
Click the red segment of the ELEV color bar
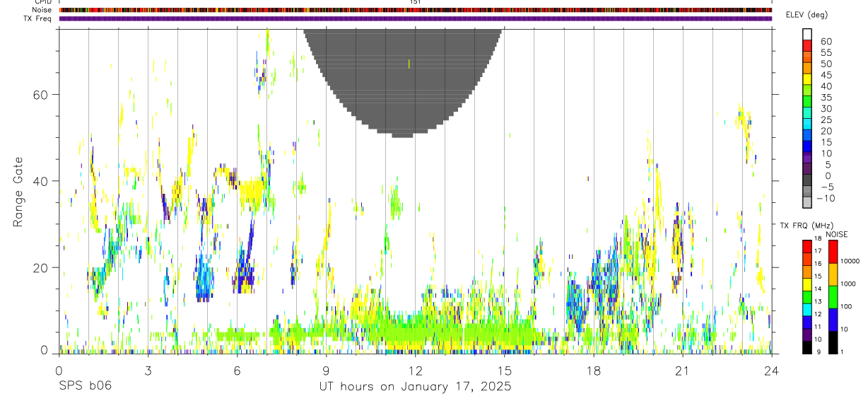click(x=807, y=45)
